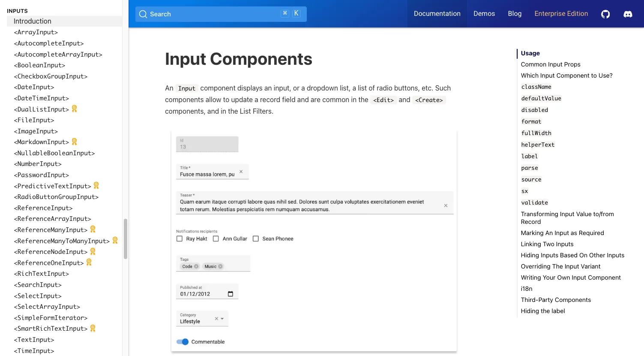Check the Ray Hakt checkbox
This screenshot has height=356, width=644.
(179, 238)
